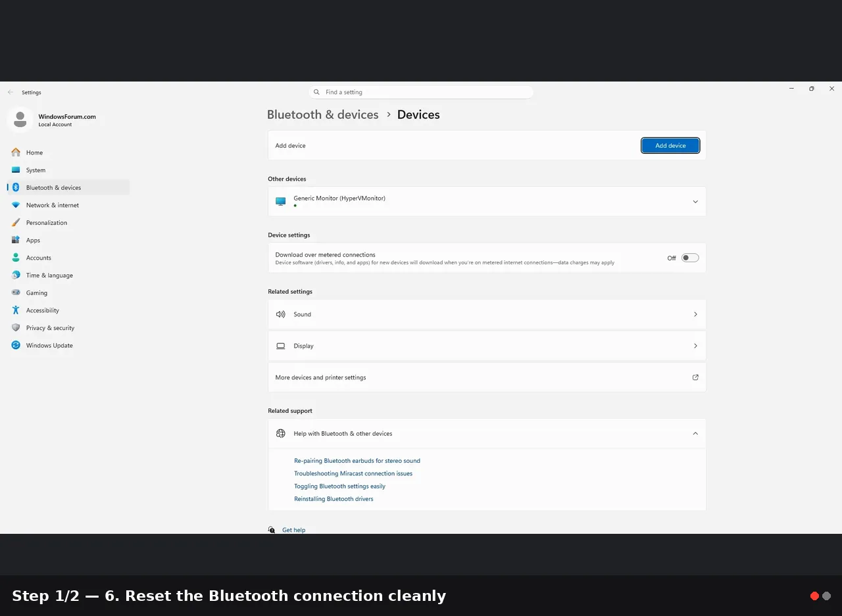Image resolution: width=842 pixels, height=616 pixels.
Task: Open Sound settings chevron arrow
Action: [695, 314]
